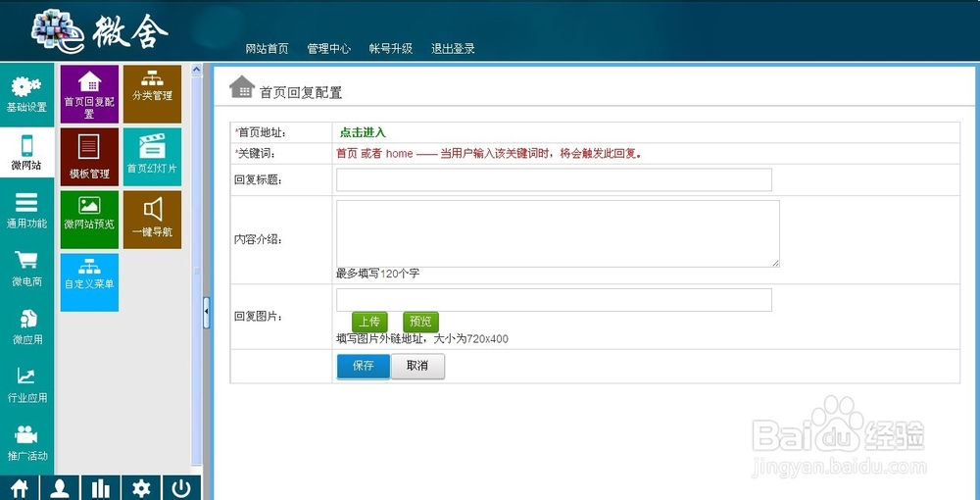Open the 模板管理 tile

click(x=89, y=157)
